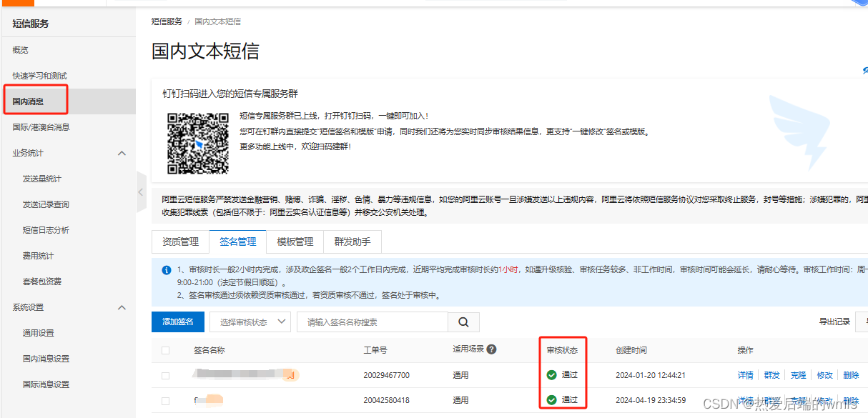Screen dimensions: 868x418
Task: Click creation time 2024-01-20 12:44:21
Action: pos(651,375)
